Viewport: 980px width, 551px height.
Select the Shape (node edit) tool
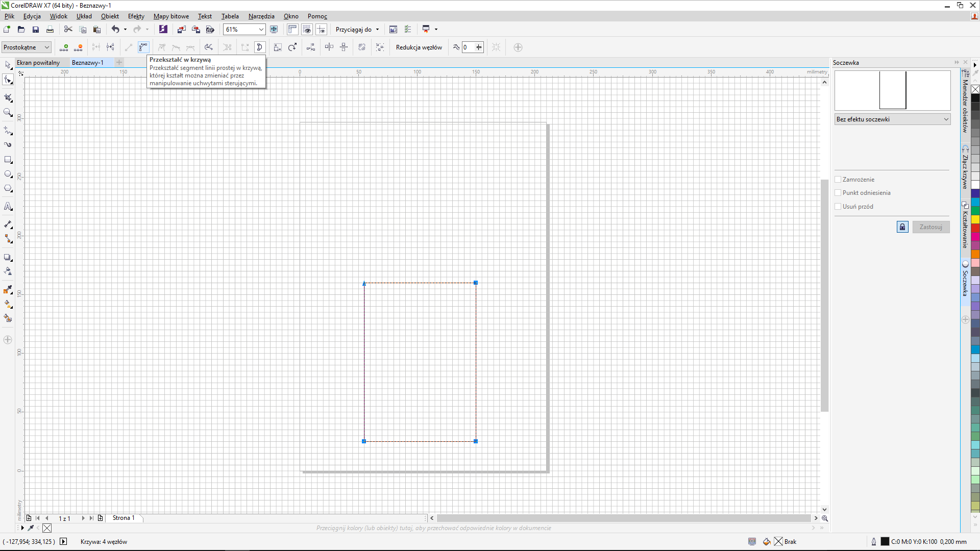click(x=8, y=80)
